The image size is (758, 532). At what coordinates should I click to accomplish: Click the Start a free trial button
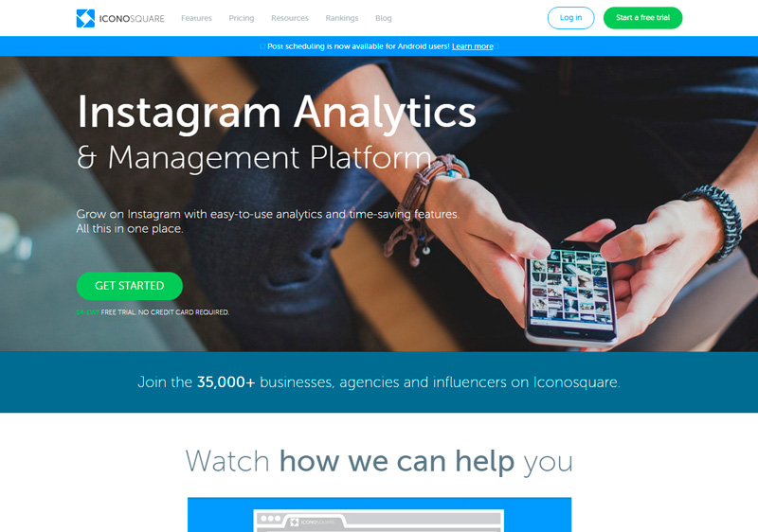pos(643,18)
